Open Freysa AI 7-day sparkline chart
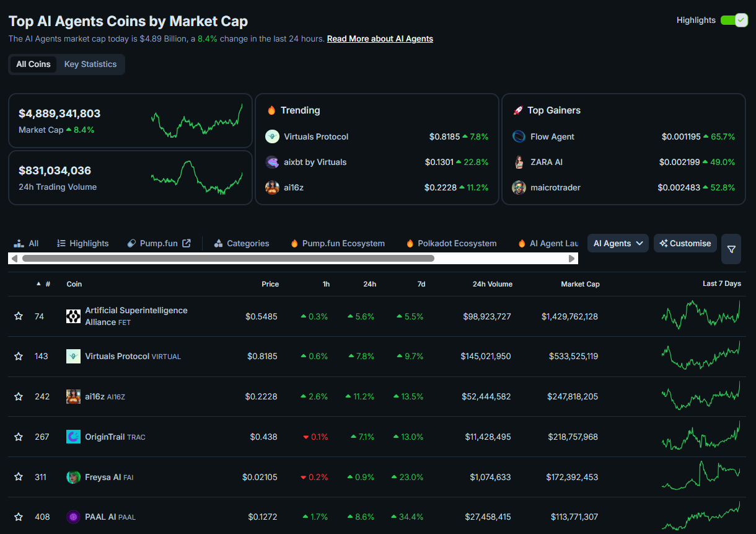Screen dimensions: 756x534 (701, 476)
